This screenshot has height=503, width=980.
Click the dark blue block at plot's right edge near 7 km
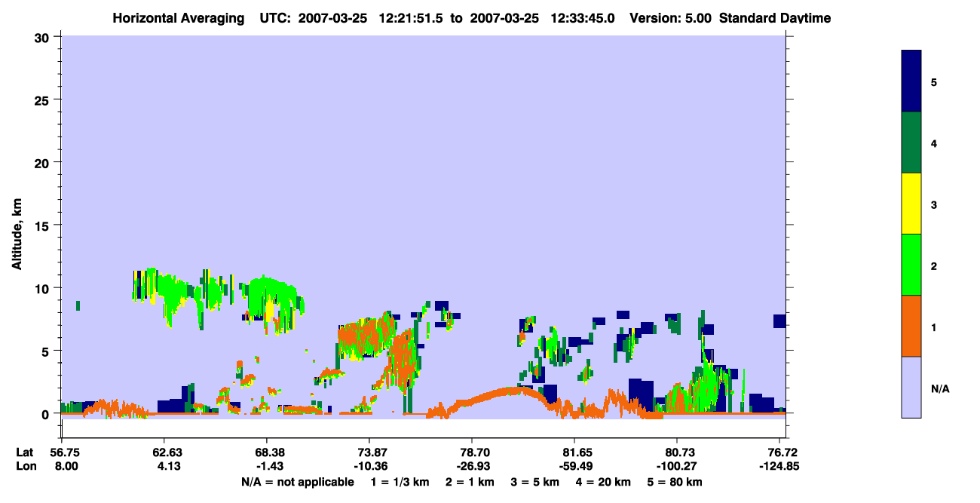point(779,321)
